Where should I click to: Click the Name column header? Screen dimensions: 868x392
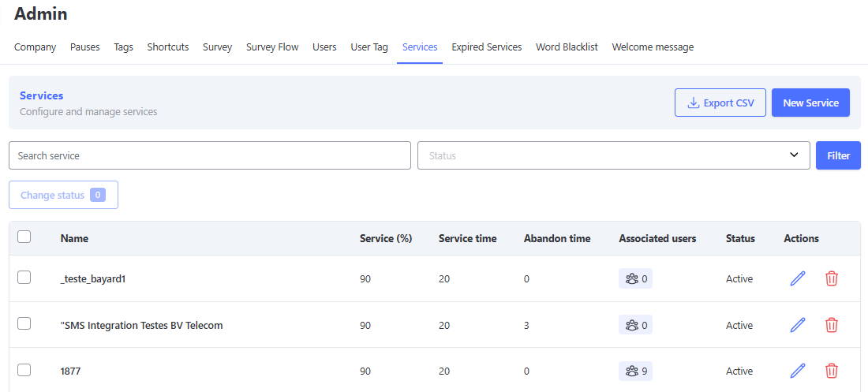click(x=74, y=239)
